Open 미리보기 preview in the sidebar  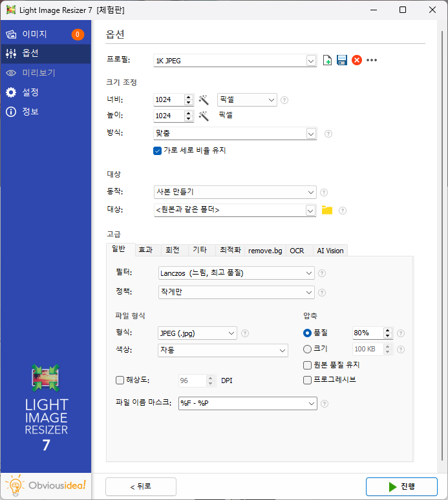coord(46,73)
